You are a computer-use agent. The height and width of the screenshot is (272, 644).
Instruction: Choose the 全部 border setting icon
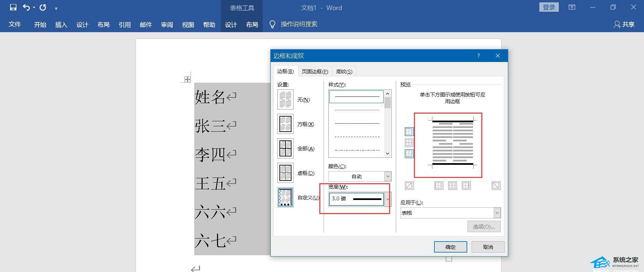[x=285, y=148]
